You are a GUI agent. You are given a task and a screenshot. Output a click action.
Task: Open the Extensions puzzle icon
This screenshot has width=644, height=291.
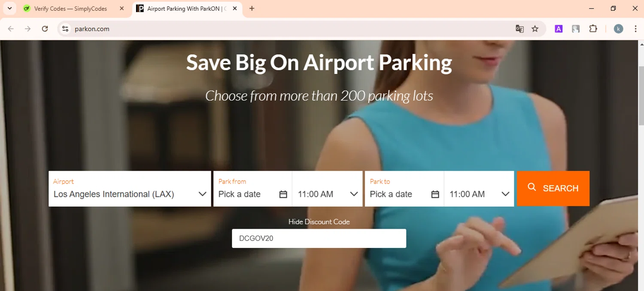click(x=593, y=29)
